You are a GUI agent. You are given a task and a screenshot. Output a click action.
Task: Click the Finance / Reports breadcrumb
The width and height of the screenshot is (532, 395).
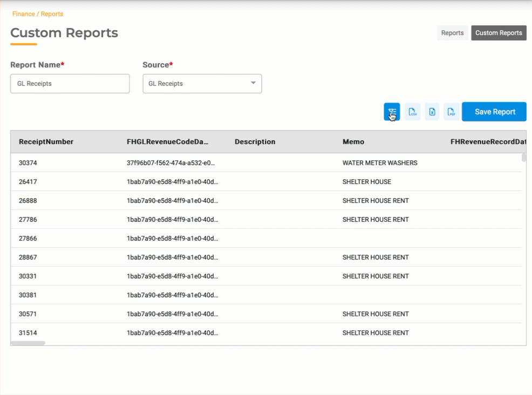[x=38, y=14]
